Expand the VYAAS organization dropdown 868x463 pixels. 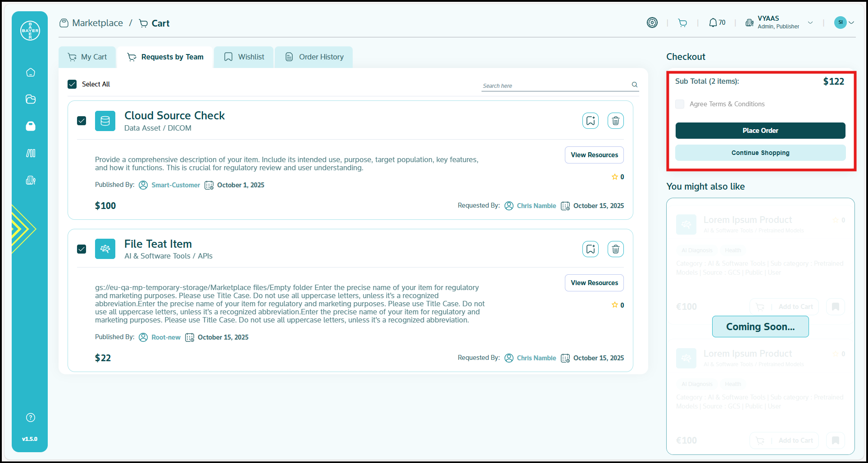(810, 23)
